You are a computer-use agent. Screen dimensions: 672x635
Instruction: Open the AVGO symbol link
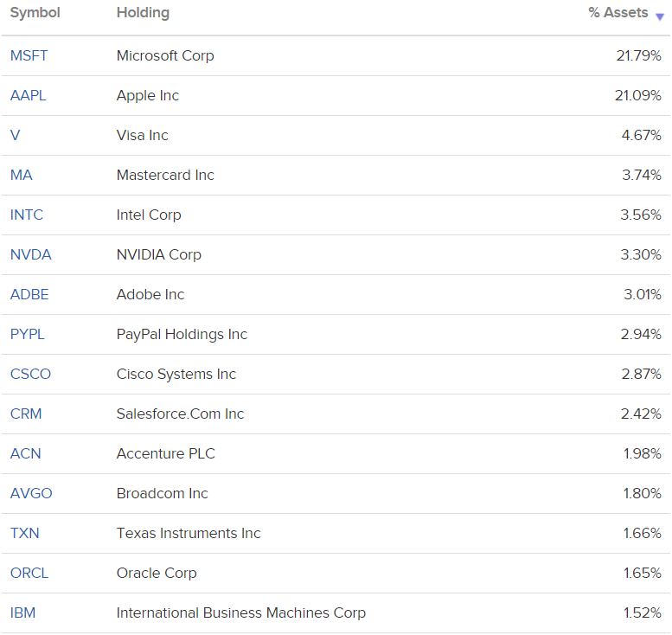(x=31, y=493)
